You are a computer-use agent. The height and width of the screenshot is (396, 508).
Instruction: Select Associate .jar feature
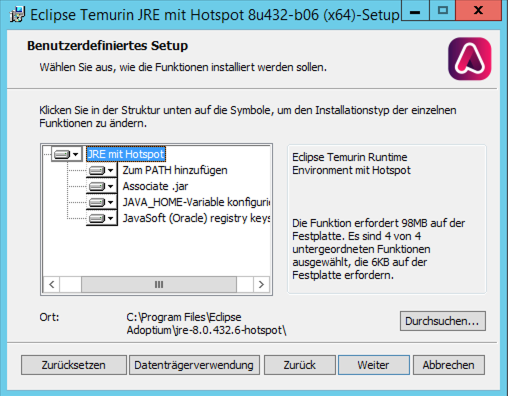point(155,186)
